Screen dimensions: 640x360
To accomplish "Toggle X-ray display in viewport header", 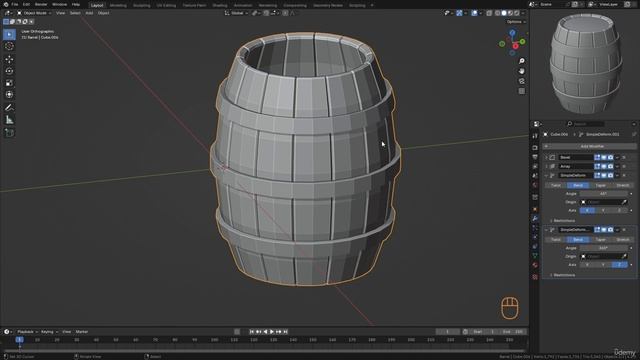I will click(489, 13).
